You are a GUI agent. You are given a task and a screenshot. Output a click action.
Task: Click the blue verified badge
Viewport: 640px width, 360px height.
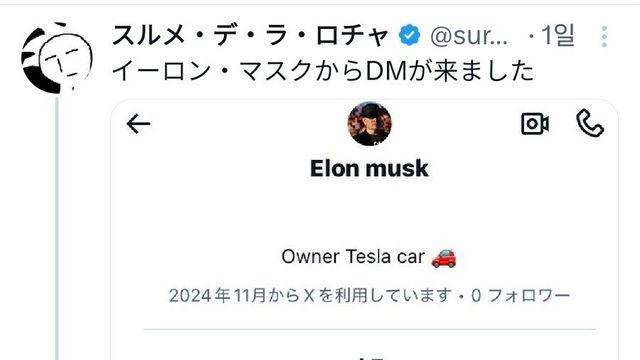409,35
